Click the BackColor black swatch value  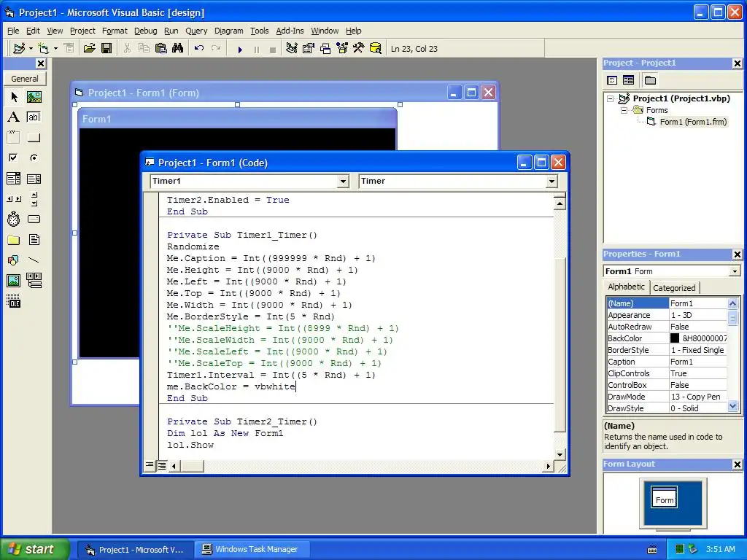[675, 338]
